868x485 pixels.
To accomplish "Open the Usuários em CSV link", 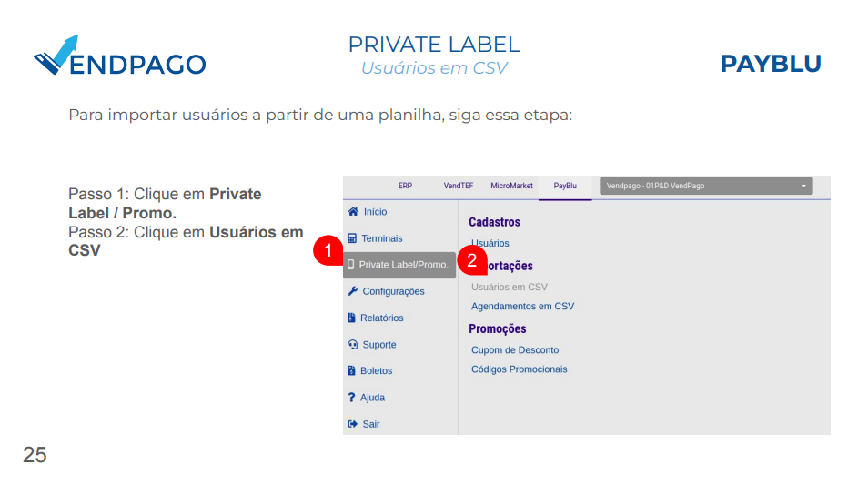I will pyautogui.click(x=510, y=287).
